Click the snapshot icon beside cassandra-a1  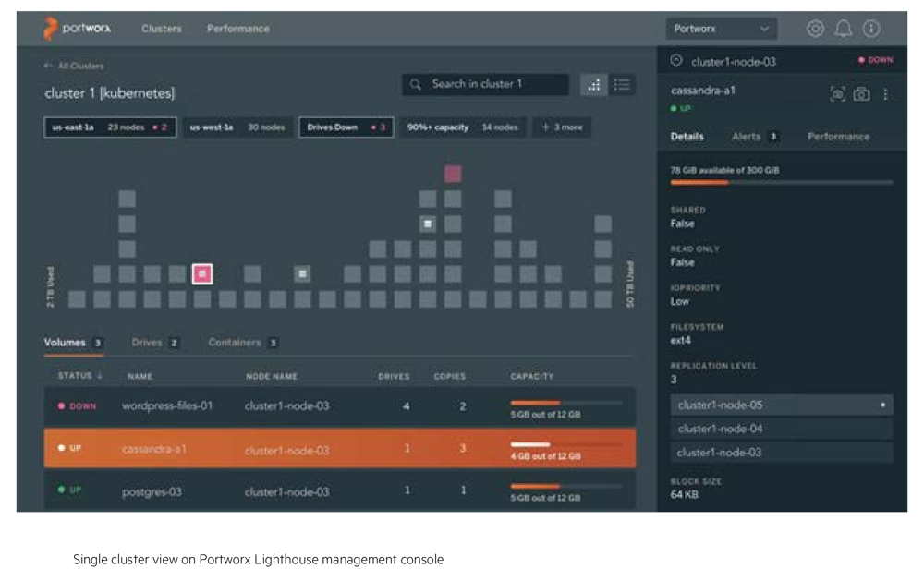[837, 93]
